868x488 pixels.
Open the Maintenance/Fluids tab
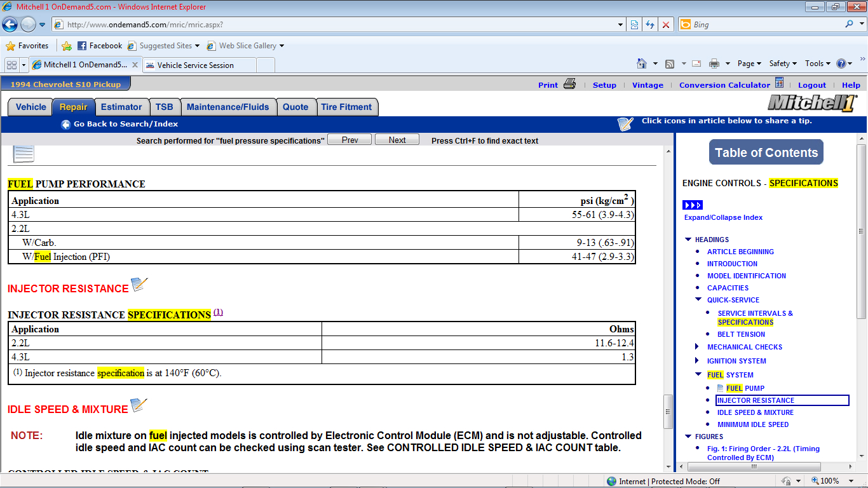(x=228, y=107)
